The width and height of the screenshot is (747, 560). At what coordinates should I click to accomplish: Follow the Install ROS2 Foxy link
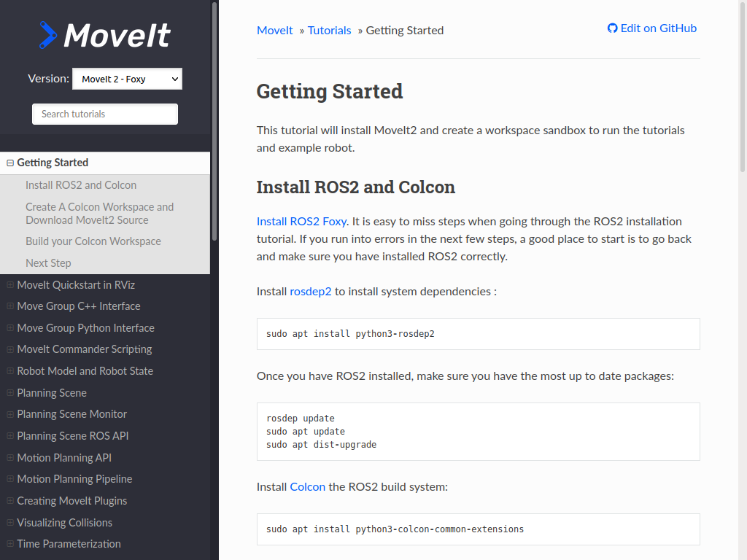[301, 221]
